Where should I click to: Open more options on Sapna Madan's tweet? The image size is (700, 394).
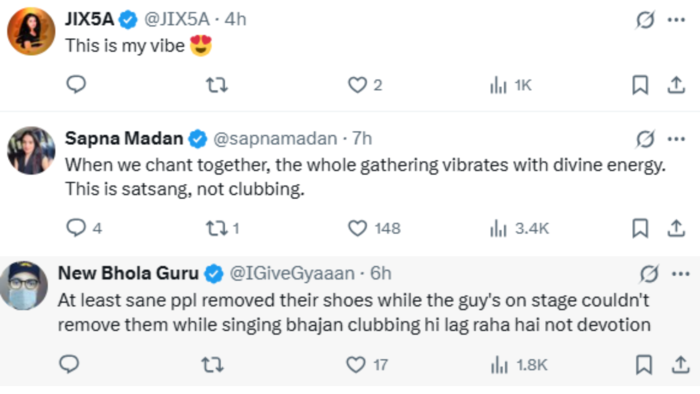[x=676, y=139]
